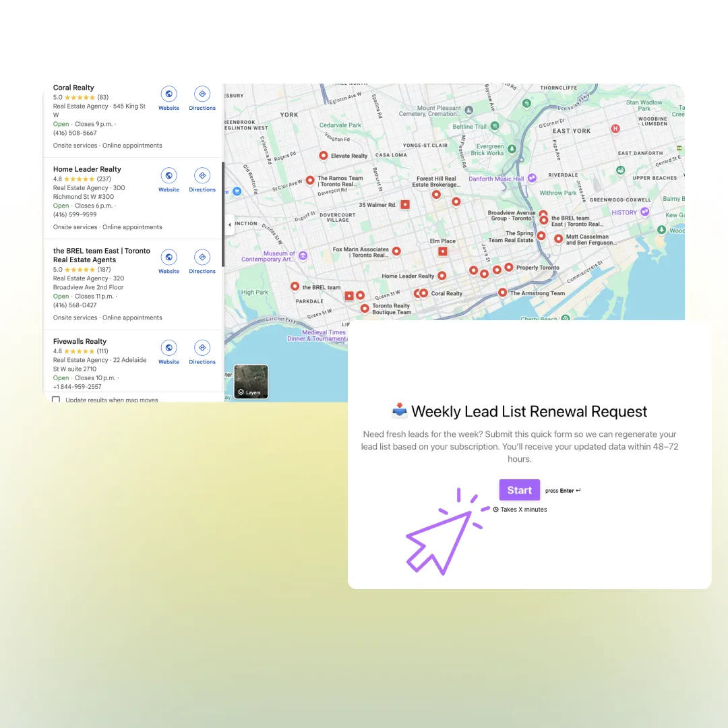Viewport: 728px width, 728px height.
Task: Click the hospital H marker in East York
Action: coord(615,129)
